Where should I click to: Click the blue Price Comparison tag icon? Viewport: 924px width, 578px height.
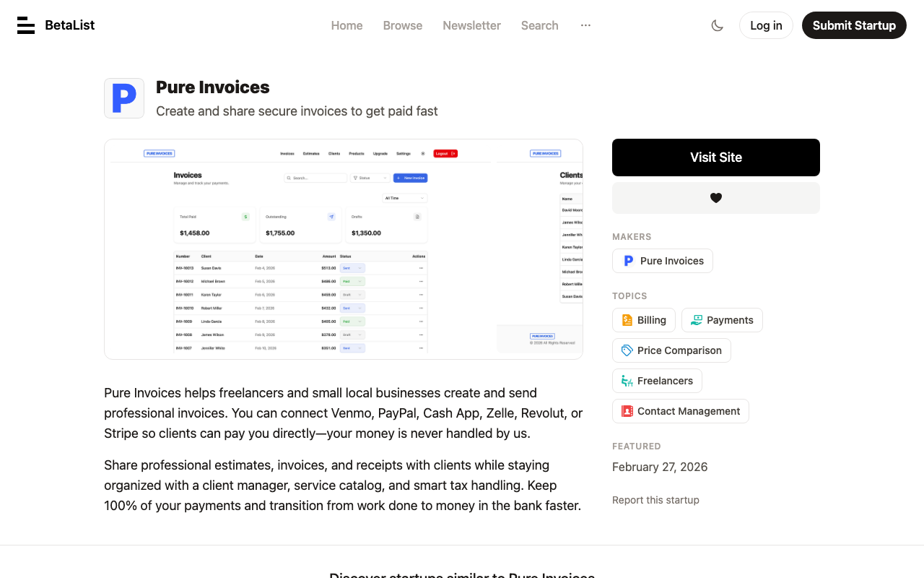[627, 350]
